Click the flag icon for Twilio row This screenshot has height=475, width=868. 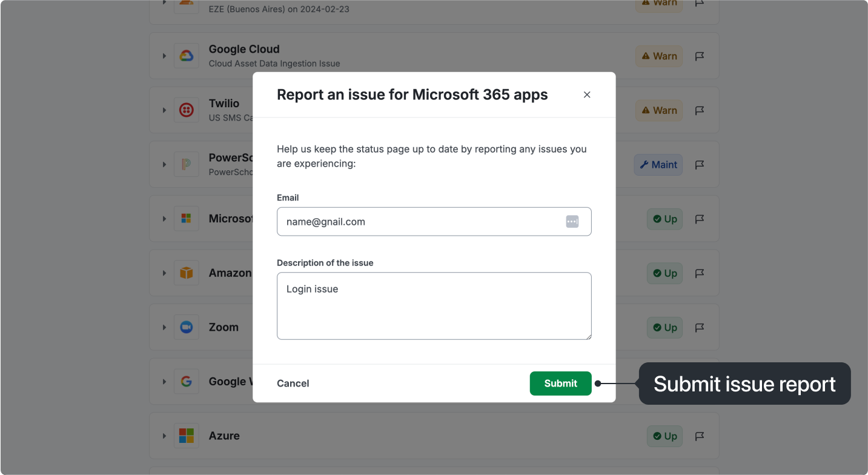click(x=700, y=110)
